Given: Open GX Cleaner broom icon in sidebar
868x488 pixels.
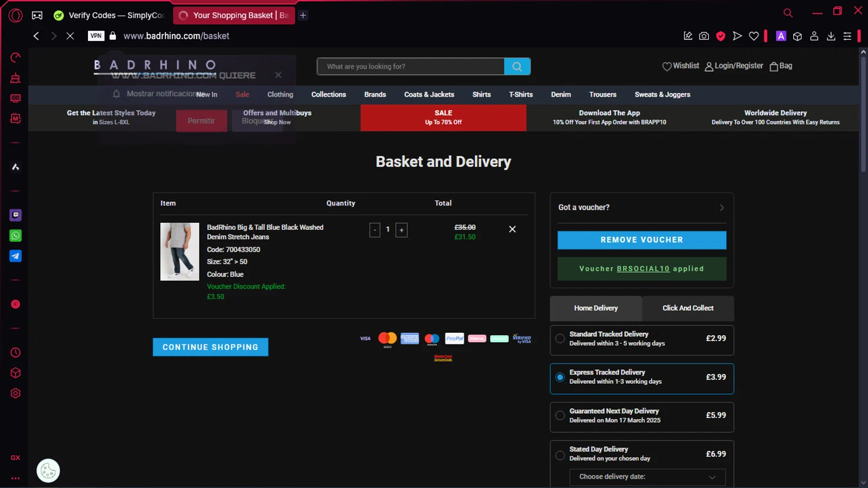Looking at the screenshot, I should (16, 78).
